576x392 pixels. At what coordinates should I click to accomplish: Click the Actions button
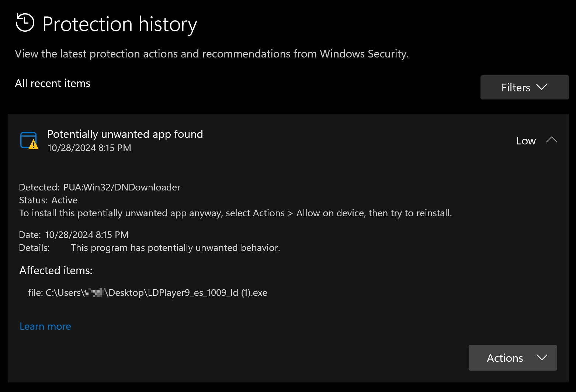[x=512, y=358]
